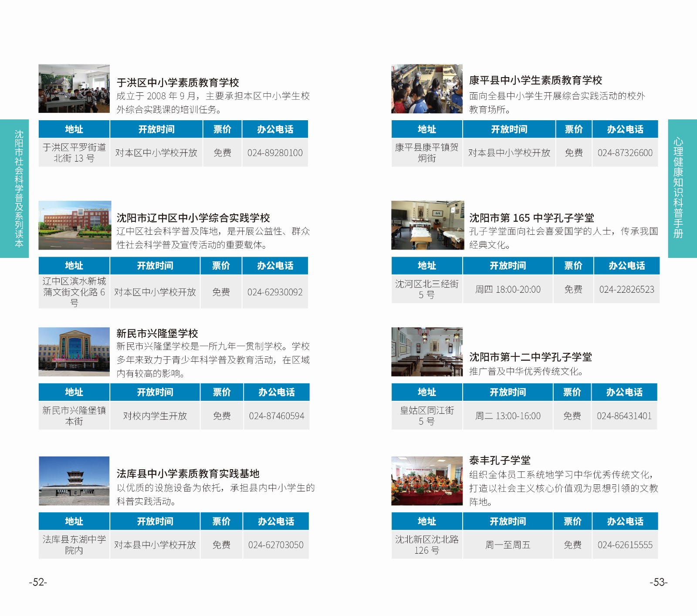The width and height of the screenshot is (697, 616).
Task: Click description starting 孔子学堂面向社会喜爱国学的人士
Action: [x=564, y=238]
